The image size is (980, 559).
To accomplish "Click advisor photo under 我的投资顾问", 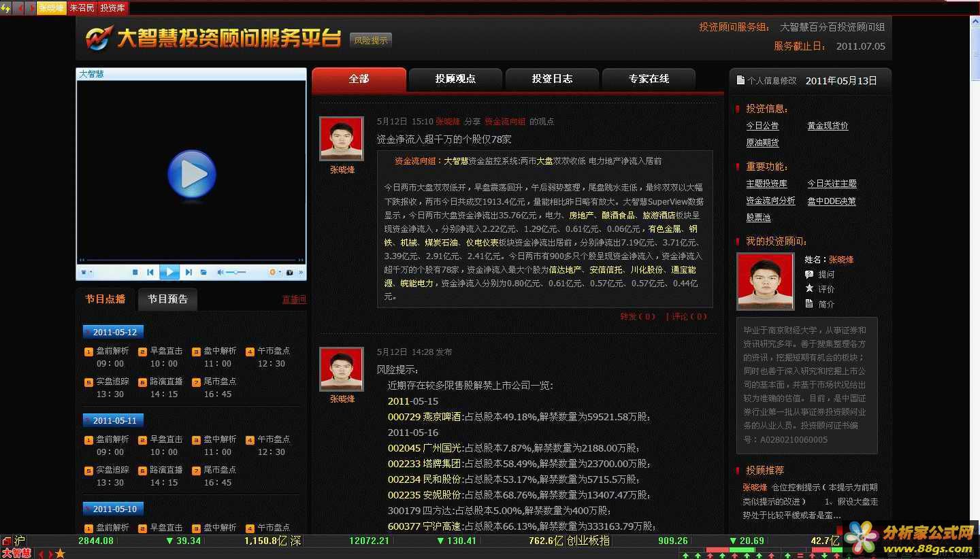I will [x=766, y=282].
